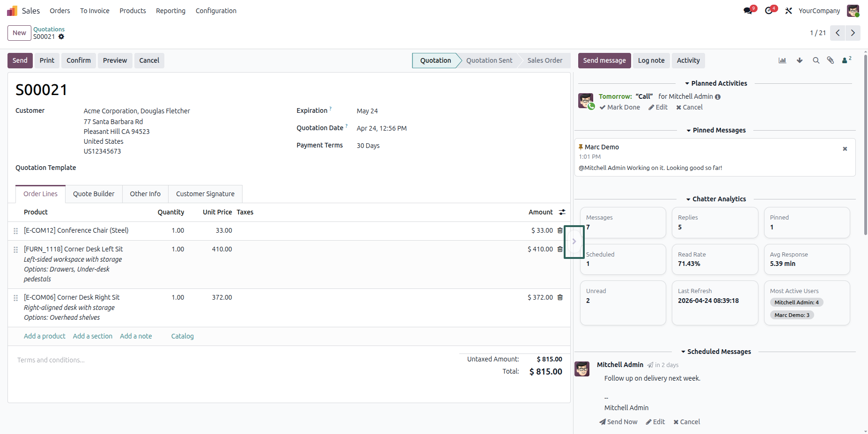Confirm the quotation
The width and height of the screenshot is (868, 434).
[79, 60]
